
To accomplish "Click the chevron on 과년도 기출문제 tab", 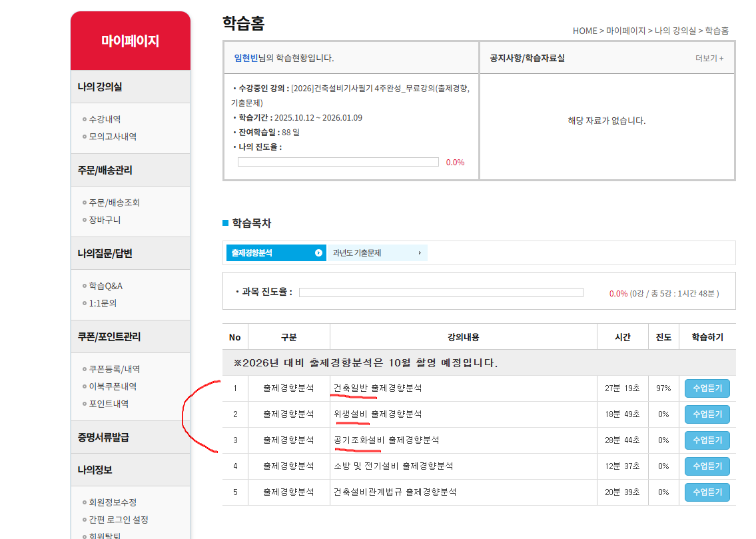I will pyautogui.click(x=419, y=253).
